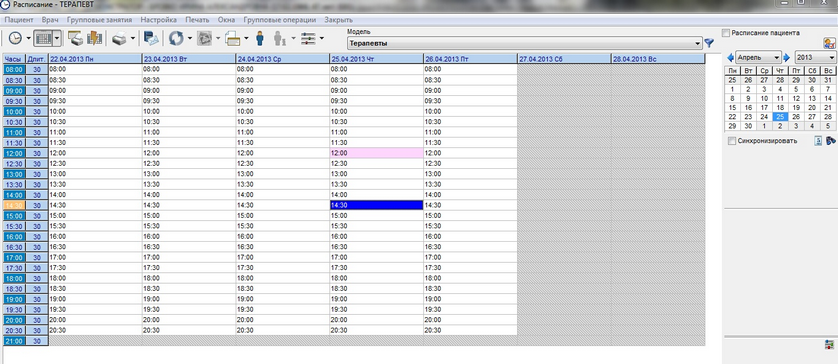Click the save and send mail icon

151,38
